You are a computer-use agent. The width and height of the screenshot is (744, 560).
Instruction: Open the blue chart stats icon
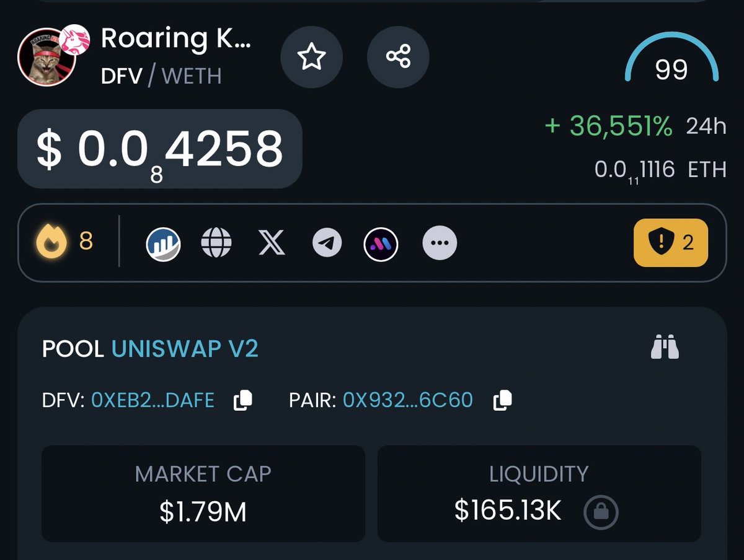(x=163, y=243)
